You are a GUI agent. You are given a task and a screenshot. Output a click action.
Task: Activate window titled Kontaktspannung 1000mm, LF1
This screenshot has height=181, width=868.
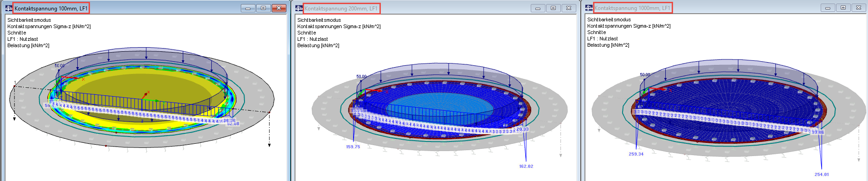click(x=632, y=8)
